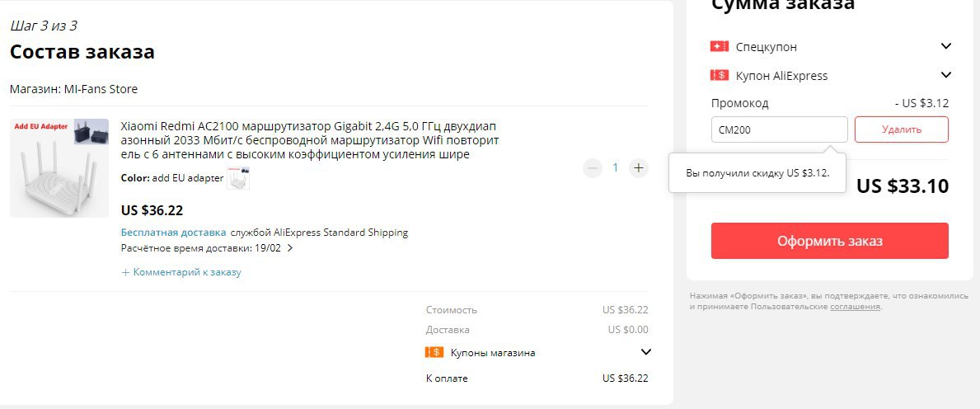Expand the Спецкупон section chevron

(x=946, y=45)
